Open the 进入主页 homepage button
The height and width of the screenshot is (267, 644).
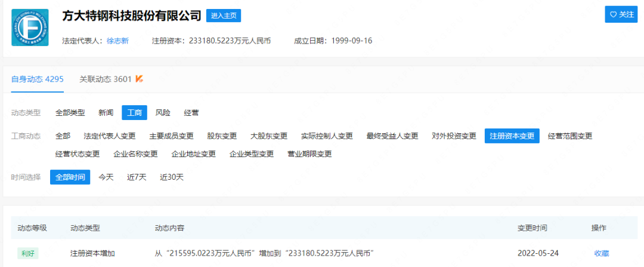[224, 16]
